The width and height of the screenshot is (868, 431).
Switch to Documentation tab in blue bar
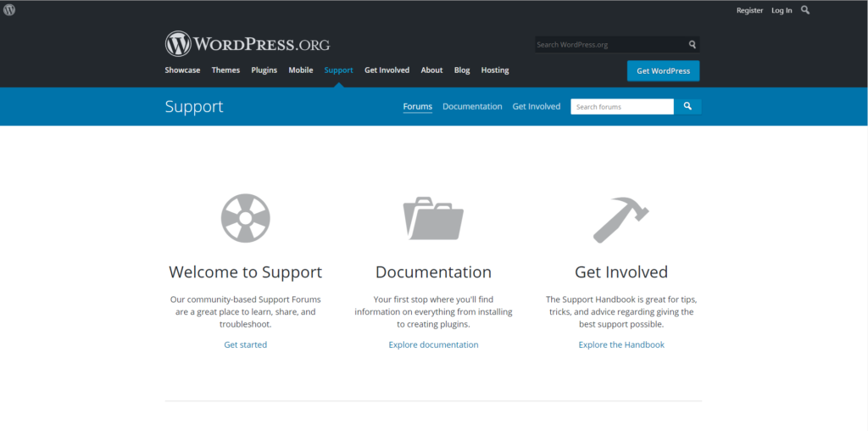click(472, 106)
